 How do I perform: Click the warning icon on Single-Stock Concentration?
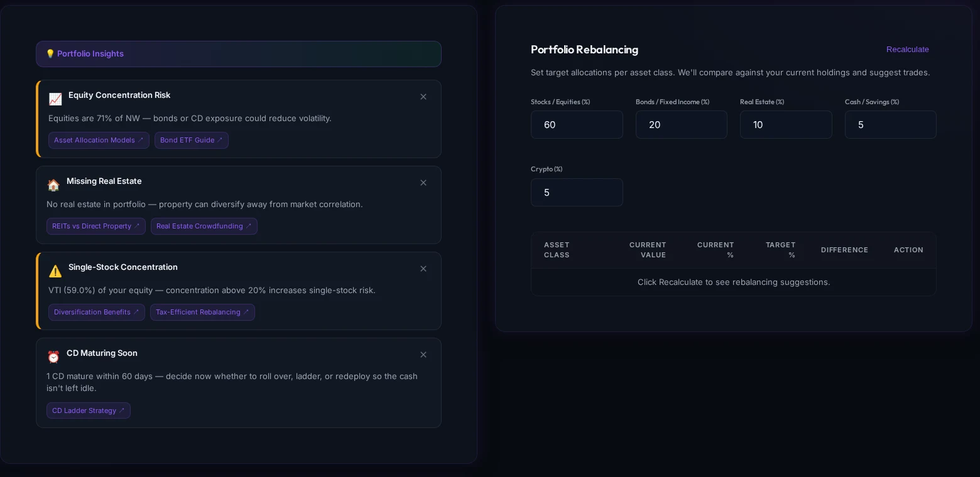click(x=55, y=271)
